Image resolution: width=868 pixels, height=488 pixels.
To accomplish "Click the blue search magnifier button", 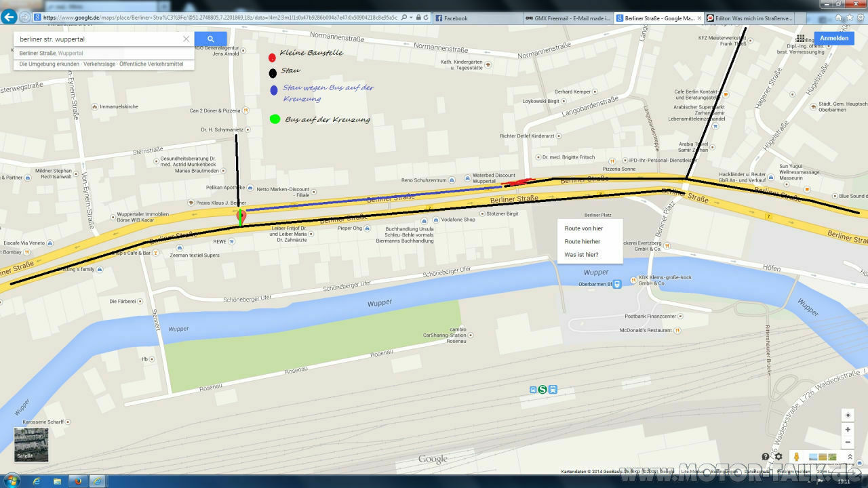I will coord(210,39).
